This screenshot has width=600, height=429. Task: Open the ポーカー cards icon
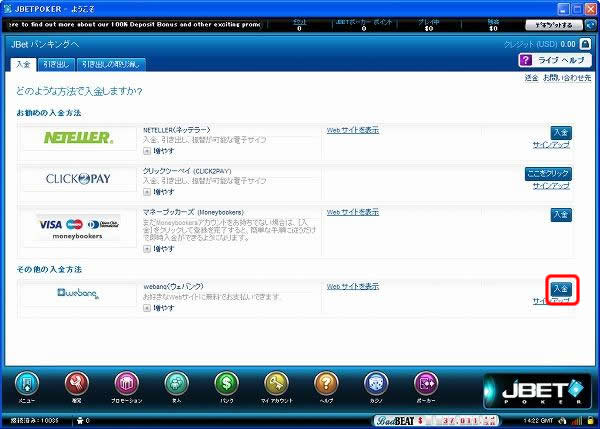426,383
